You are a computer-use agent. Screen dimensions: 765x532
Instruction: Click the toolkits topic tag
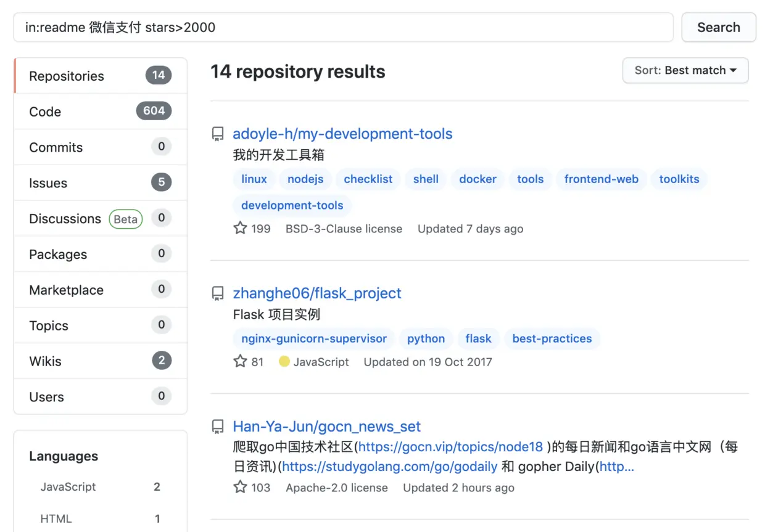click(679, 179)
